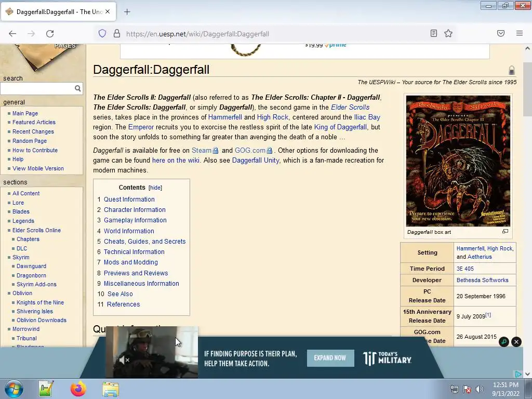Viewport: 532px width, 399px height.
Task: Jump to Mods and Modding section
Action: (x=130, y=262)
